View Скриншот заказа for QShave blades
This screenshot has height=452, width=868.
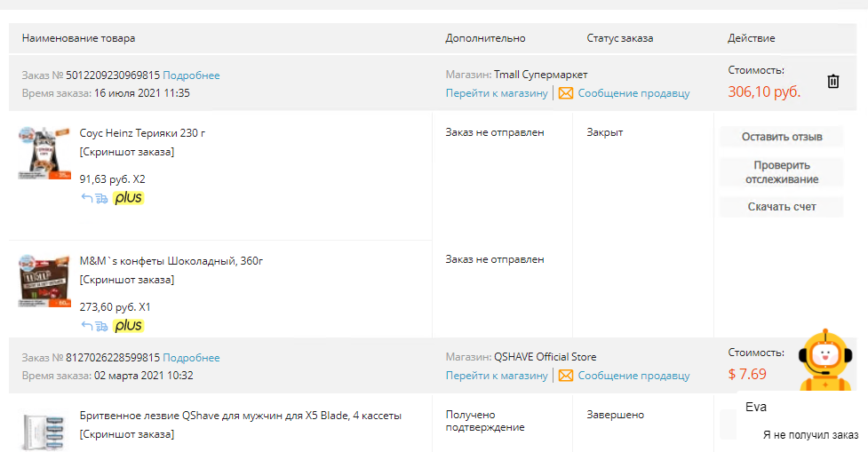tap(127, 434)
